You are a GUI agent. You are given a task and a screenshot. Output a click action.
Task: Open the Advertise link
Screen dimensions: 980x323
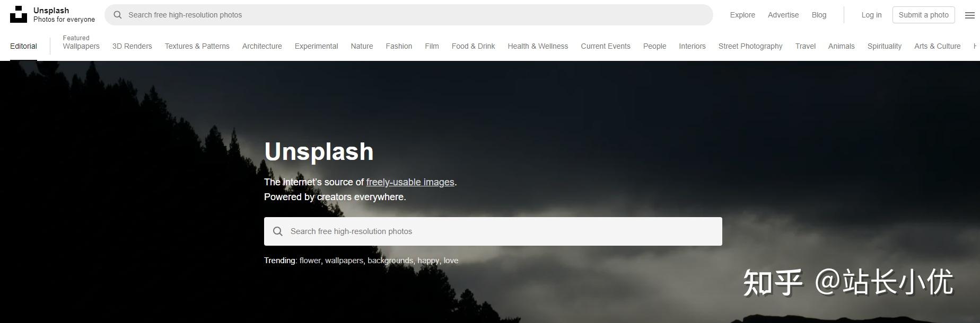[783, 15]
